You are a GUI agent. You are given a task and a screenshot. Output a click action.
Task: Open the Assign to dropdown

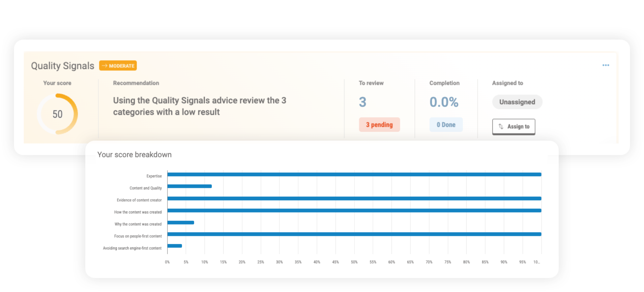(514, 126)
